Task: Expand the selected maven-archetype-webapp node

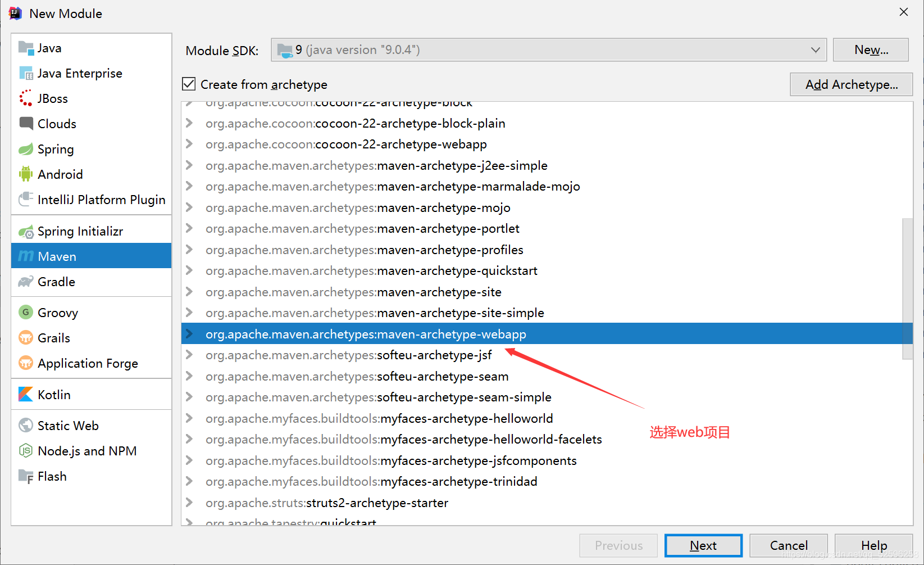Action: coord(189,334)
